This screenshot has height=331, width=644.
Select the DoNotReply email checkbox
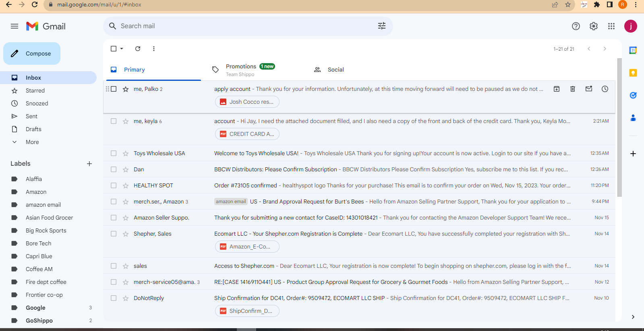point(114,298)
